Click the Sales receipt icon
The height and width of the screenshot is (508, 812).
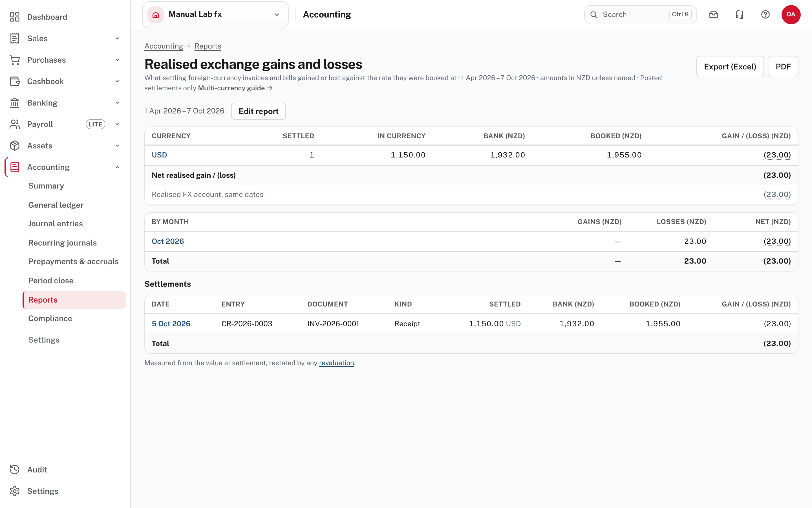click(x=14, y=38)
